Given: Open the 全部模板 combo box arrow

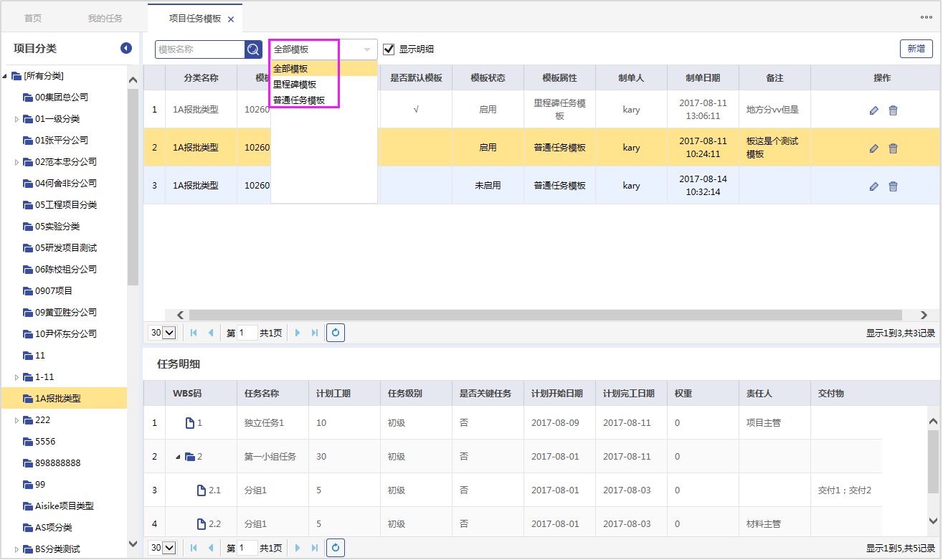Looking at the screenshot, I should coord(367,49).
